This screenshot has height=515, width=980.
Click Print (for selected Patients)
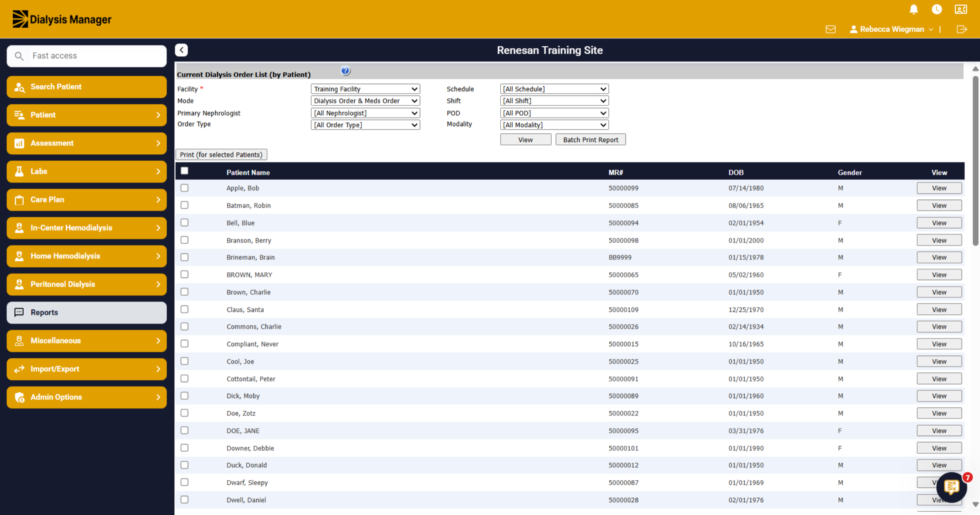221,155
